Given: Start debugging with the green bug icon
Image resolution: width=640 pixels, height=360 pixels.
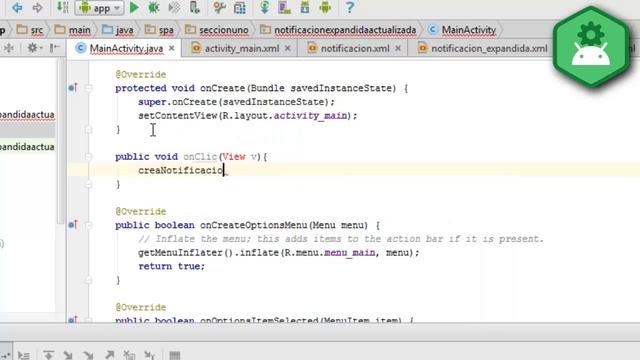Looking at the screenshot, I should [x=154, y=7].
